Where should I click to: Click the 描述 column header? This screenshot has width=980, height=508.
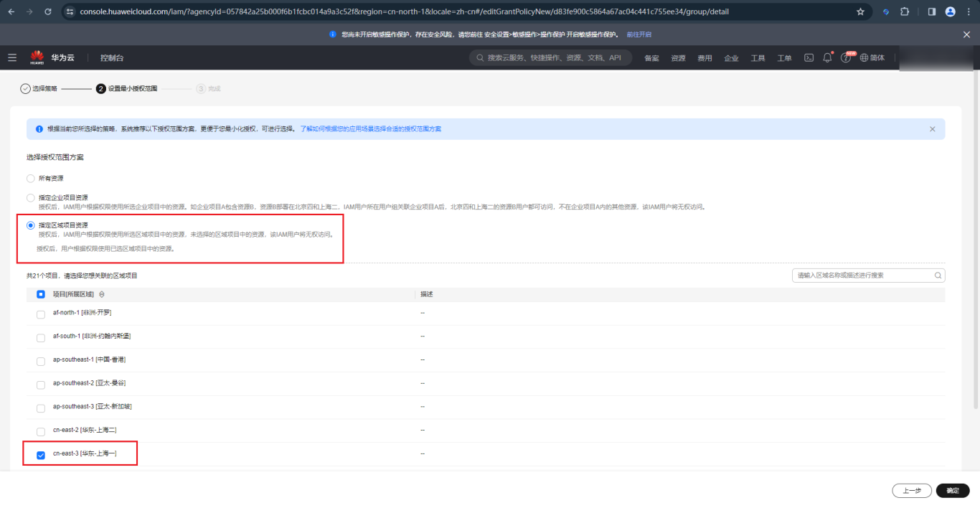427,294
